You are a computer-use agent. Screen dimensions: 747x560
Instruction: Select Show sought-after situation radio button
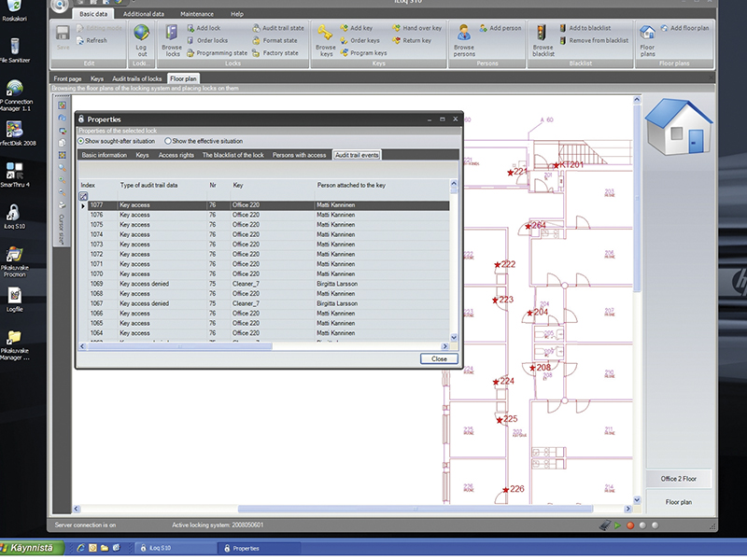tap(80, 141)
